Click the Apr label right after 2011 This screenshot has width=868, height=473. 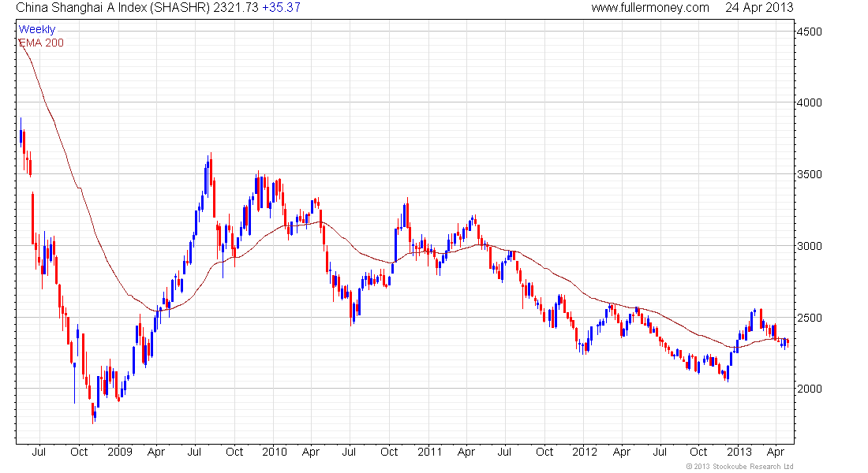pos(466,452)
